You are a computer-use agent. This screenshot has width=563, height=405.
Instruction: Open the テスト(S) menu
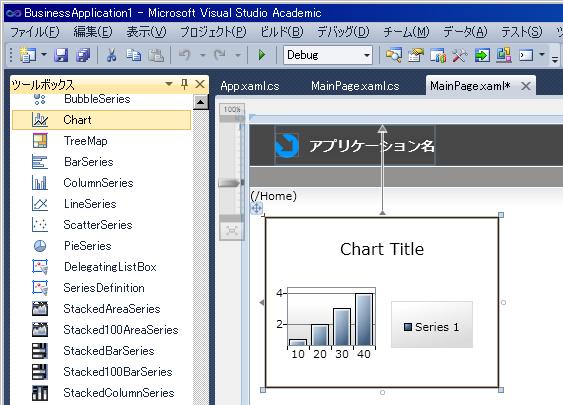pyautogui.click(x=522, y=32)
